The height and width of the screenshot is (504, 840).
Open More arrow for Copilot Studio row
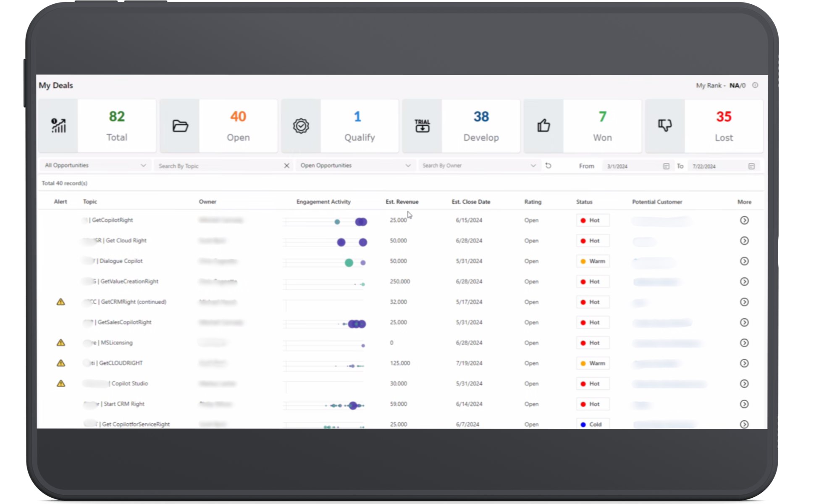[744, 383]
